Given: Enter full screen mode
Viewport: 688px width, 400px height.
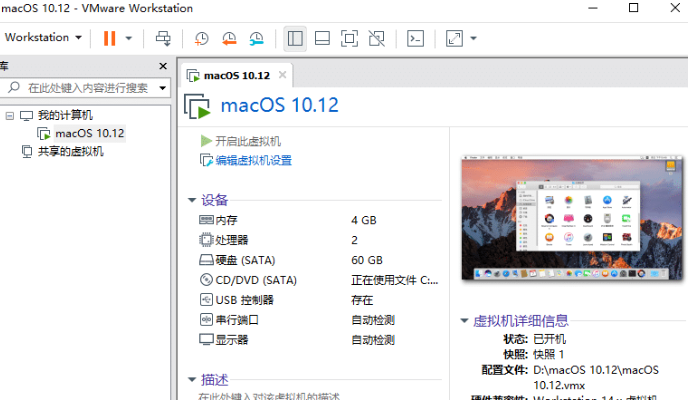Looking at the screenshot, I should pos(349,38).
